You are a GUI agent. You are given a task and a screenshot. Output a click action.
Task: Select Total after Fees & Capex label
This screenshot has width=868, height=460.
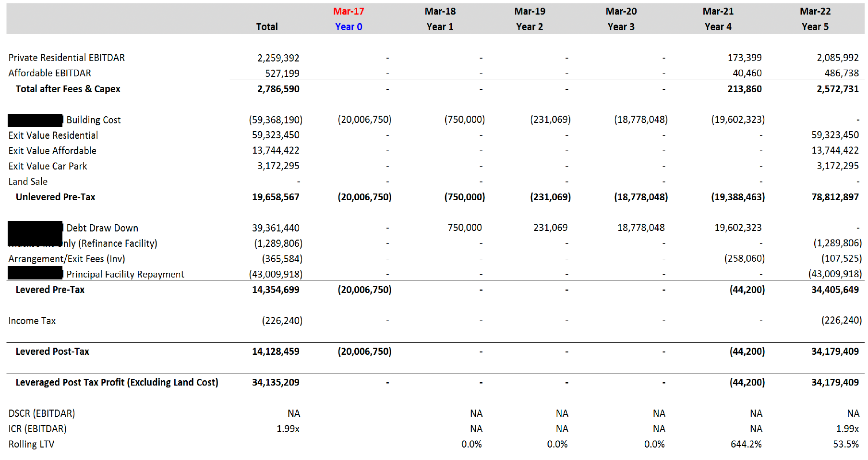point(68,89)
